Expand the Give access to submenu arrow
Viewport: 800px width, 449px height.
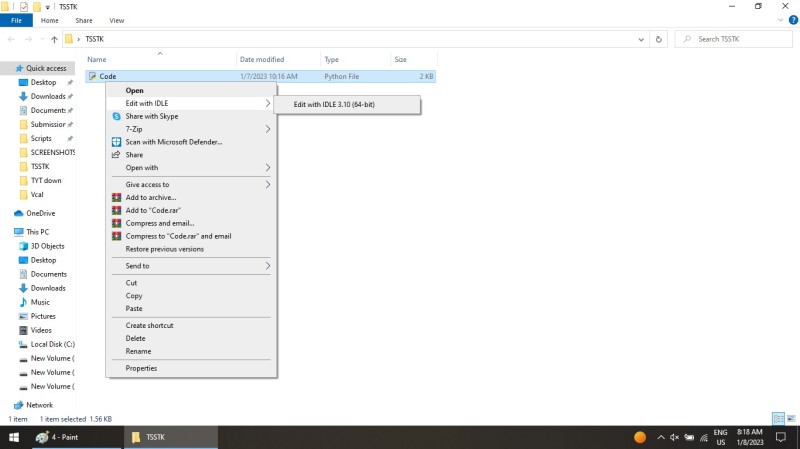point(268,185)
